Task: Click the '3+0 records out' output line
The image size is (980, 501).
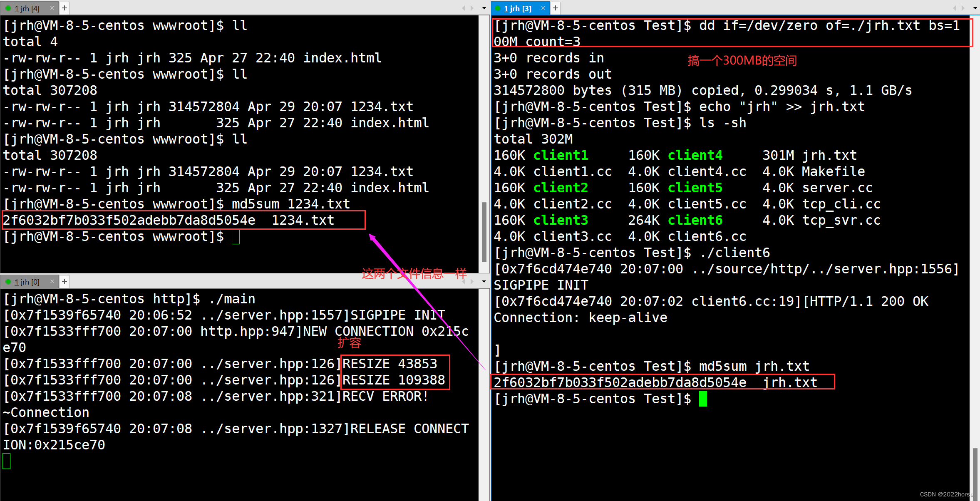Action: [x=553, y=74]
